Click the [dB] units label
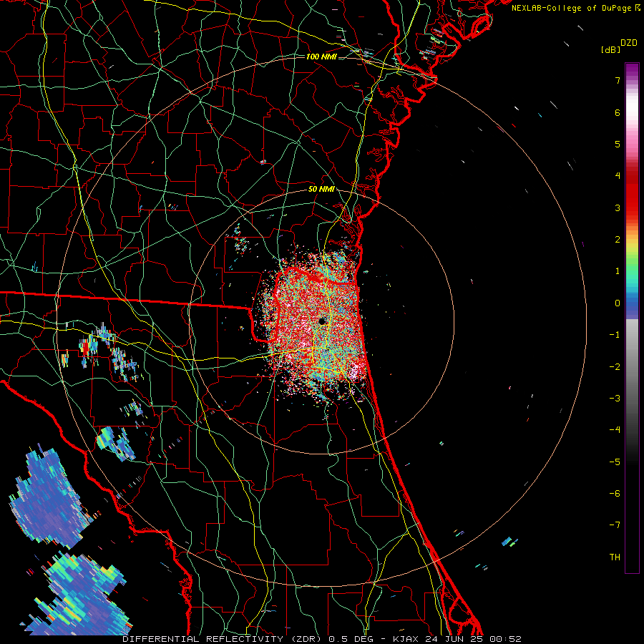Screen dimensions: 644x644 (611, 49)
